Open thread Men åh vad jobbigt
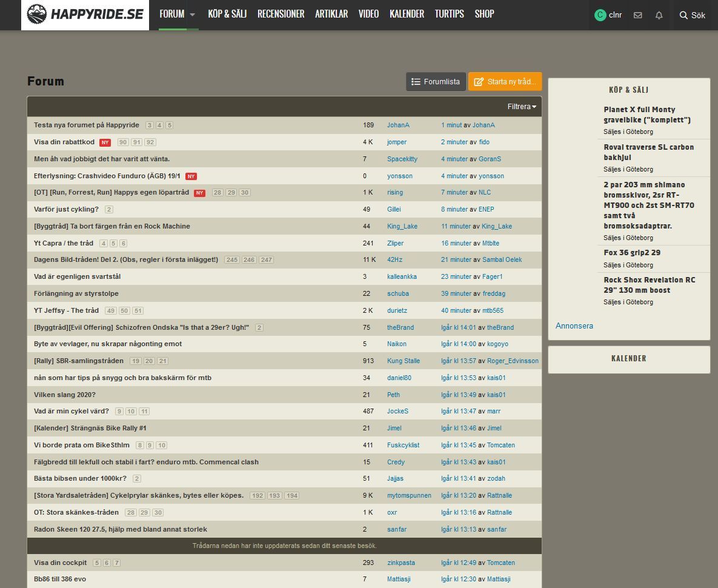This screenshot has width=718, height=588. click(102, 159)
